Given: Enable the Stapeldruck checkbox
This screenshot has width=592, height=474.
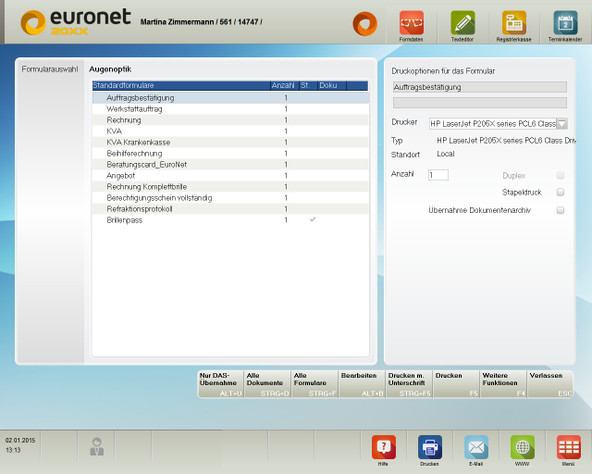Looking at the screenshot, I should click(x=560, y=192).
